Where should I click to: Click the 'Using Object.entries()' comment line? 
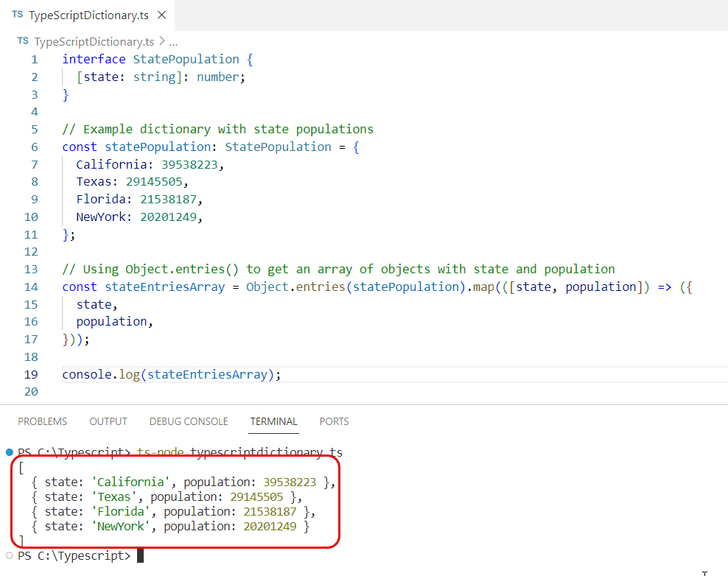point(338,270)
